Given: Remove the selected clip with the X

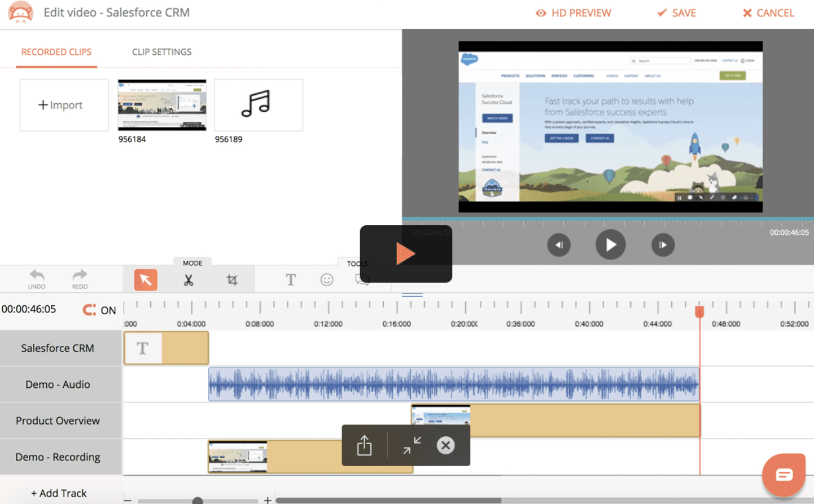Looking at the screenshot, I should (445, 445).
